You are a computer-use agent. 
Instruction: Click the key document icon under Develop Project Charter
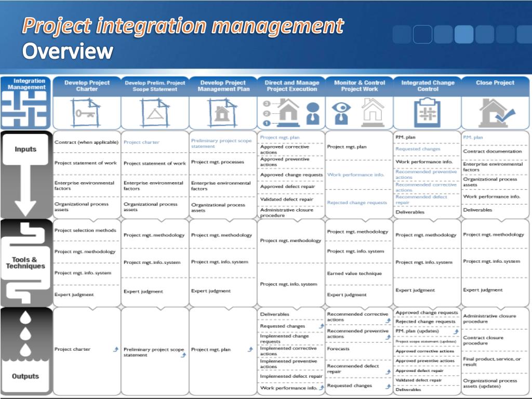click(x=86, y=112)
